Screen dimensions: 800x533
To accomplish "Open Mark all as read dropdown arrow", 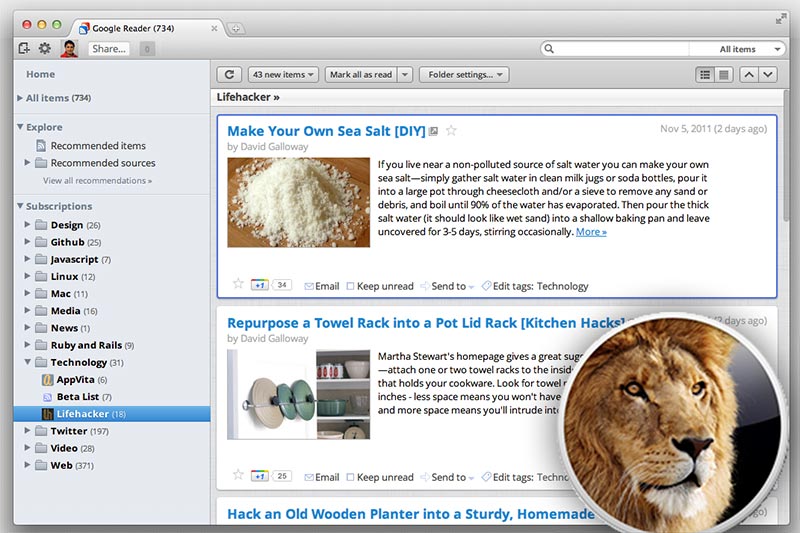I will (405, 74).
